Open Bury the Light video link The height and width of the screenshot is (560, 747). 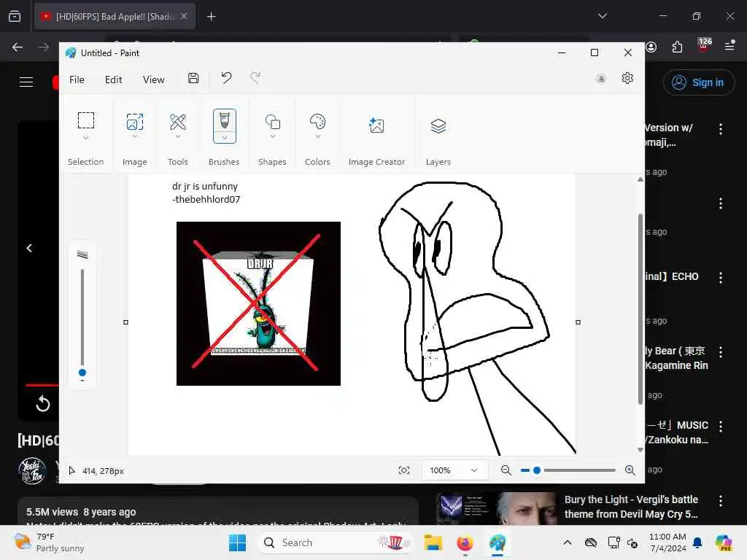click(x=631, y=507)
